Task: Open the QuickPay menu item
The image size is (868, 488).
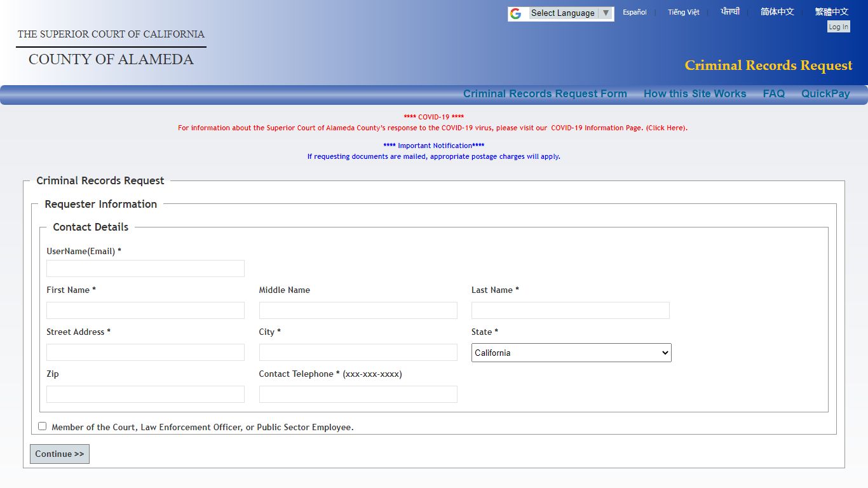Action: pyautogui.click(x=825, y=94)
